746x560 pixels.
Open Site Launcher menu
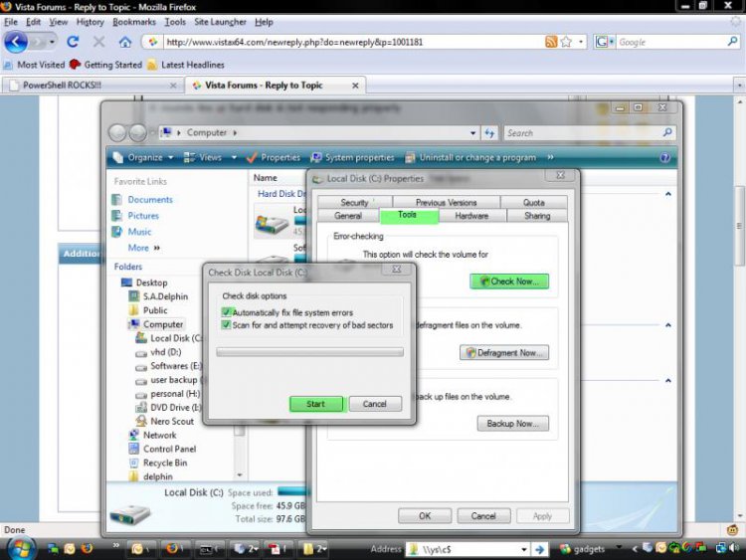(220, 22)
